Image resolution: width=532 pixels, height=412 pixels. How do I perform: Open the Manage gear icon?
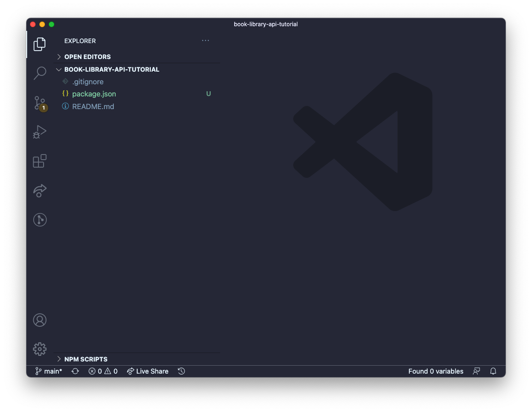[x=40, y=349]
